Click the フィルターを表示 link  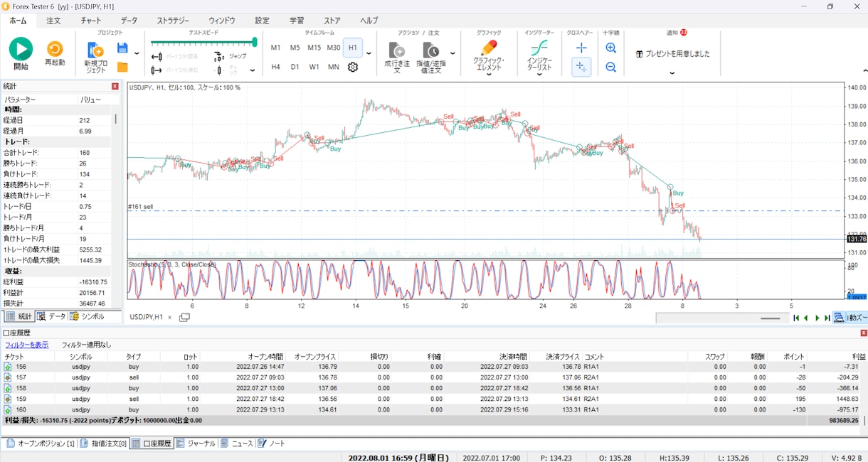click(x=27, y=345)
